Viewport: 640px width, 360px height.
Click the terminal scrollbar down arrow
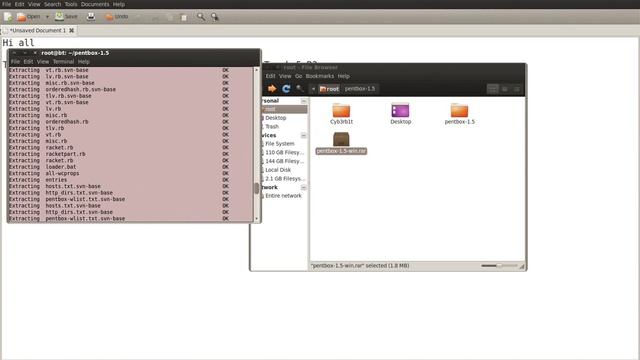pyautogui.click(x=257, y=219)
